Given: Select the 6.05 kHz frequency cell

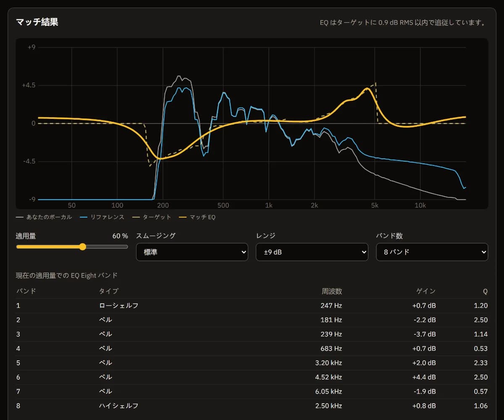Looking at the screenshot, I should click(329, 391).
